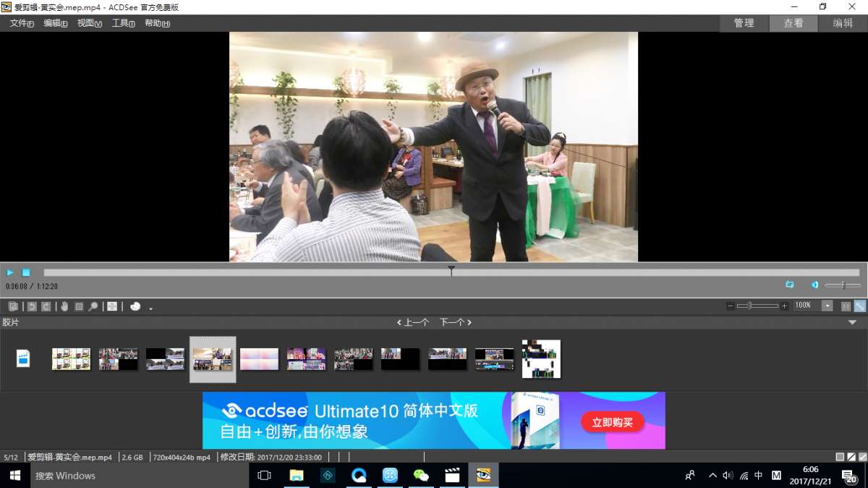Click the rotate right icon
This screenshot has width=868, height=488.
[46, 306]
